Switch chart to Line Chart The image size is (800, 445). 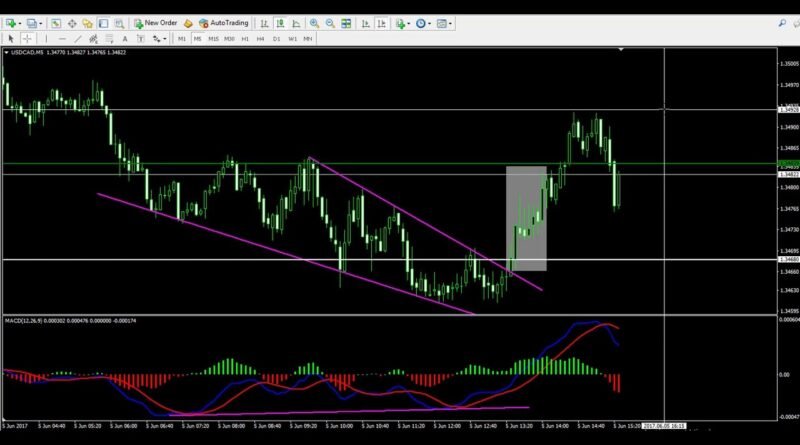tap(296, 23)
